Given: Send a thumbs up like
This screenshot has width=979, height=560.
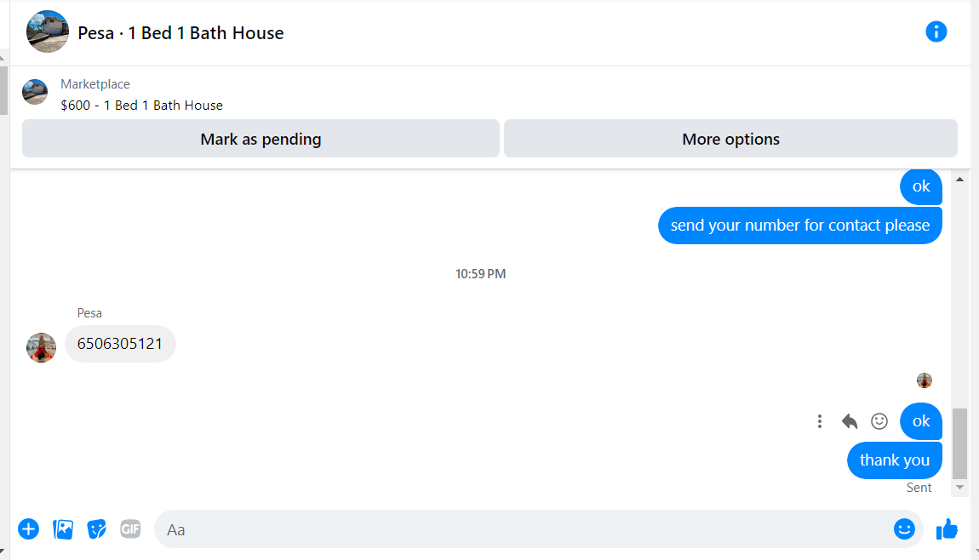Looking at the screenshot, I should coord(947,529).
